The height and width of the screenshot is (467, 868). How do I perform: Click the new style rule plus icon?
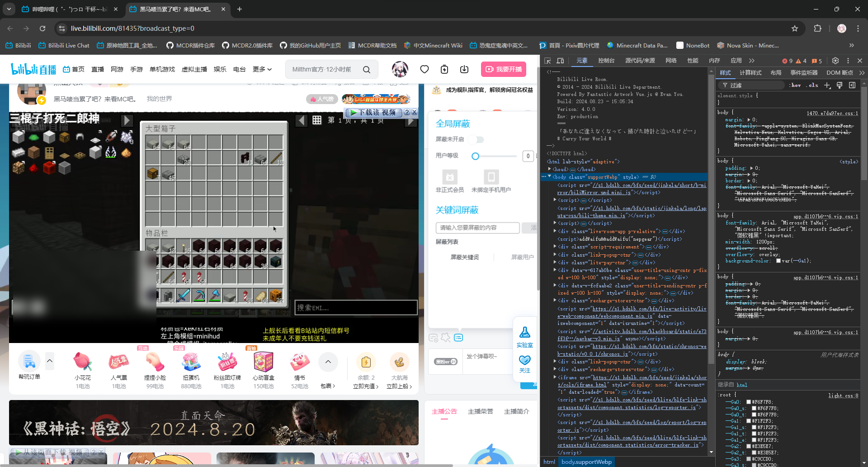[x=827, y=85]
